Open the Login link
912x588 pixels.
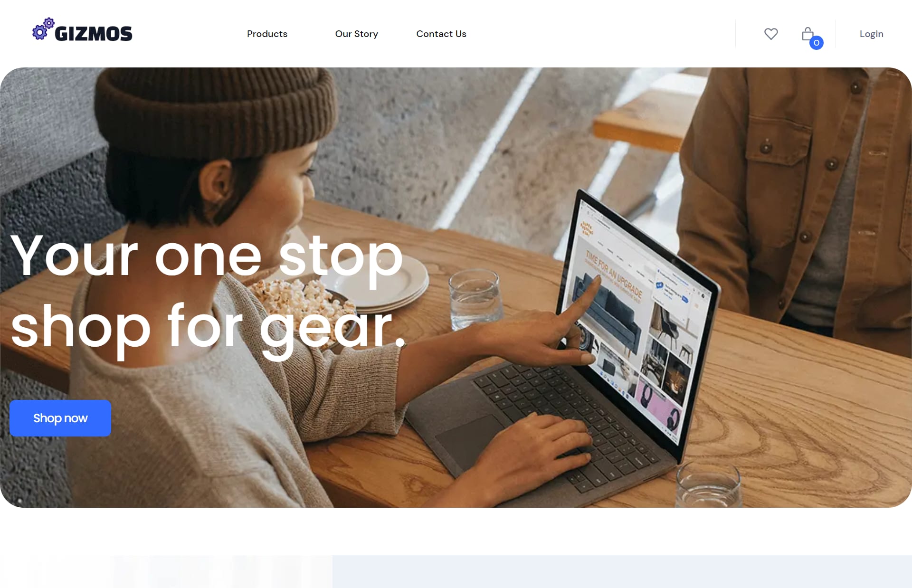point(871,34)
